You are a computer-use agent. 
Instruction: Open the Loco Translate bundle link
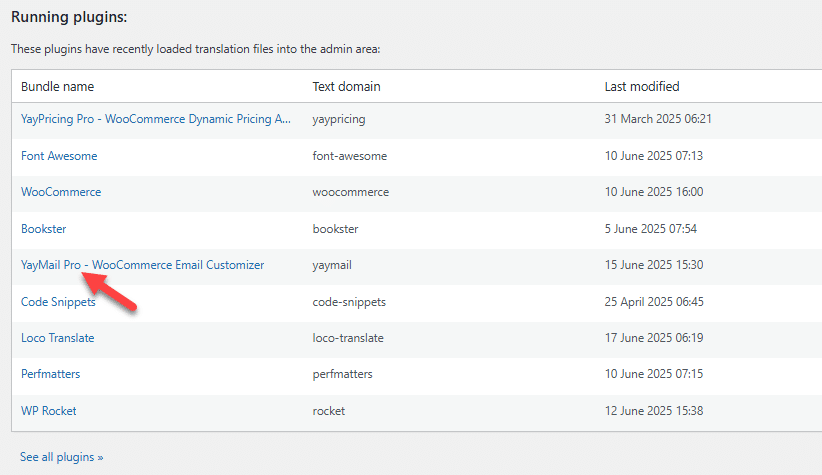click(58, 338)
